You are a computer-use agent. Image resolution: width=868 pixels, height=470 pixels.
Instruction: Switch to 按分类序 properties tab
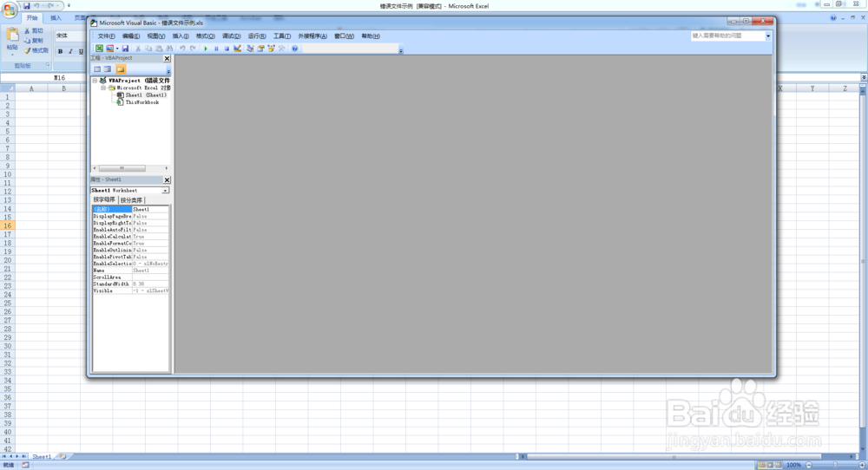(x=131, y=200)
